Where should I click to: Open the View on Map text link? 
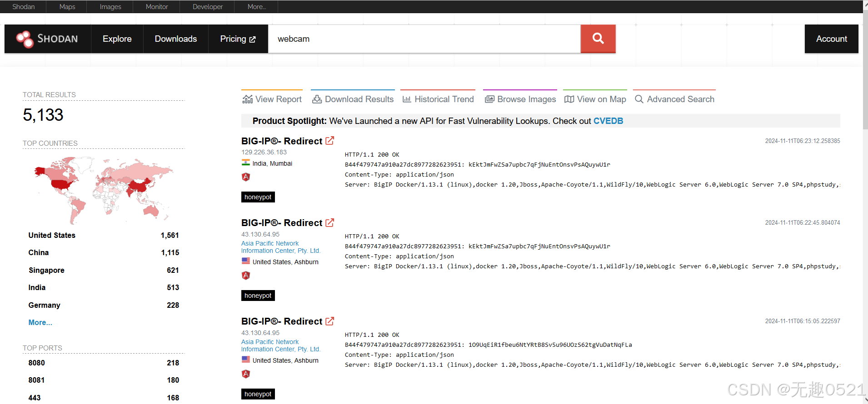pyautogui.click(x=602, y=99)
